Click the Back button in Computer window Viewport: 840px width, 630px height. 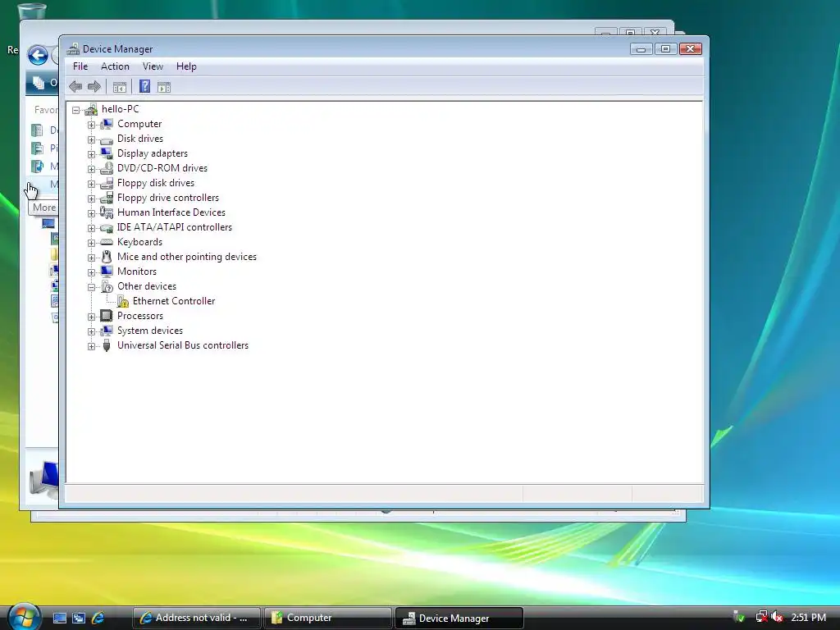[38, 55]
